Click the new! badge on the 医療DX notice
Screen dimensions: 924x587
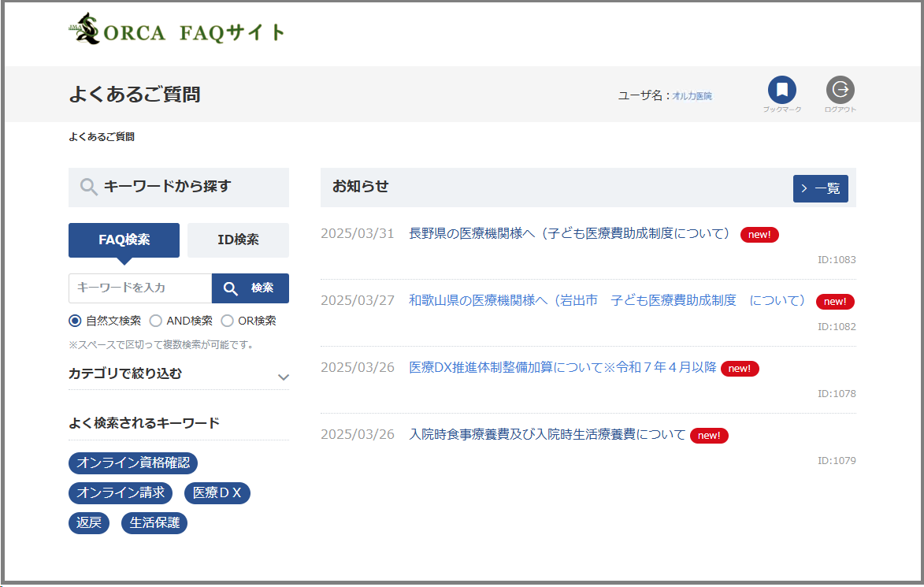point(740,368)
